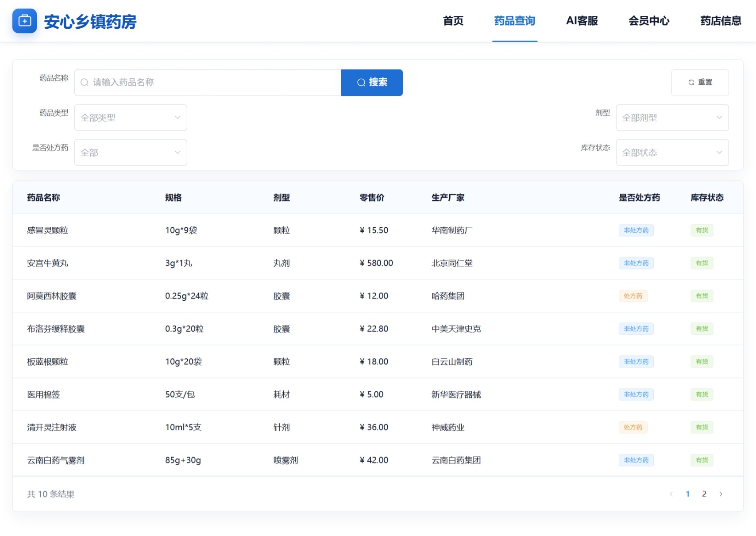The image size is (756, 536).
Task: Click the 共 10 条结果 total text
Action: tap(51, 494)
